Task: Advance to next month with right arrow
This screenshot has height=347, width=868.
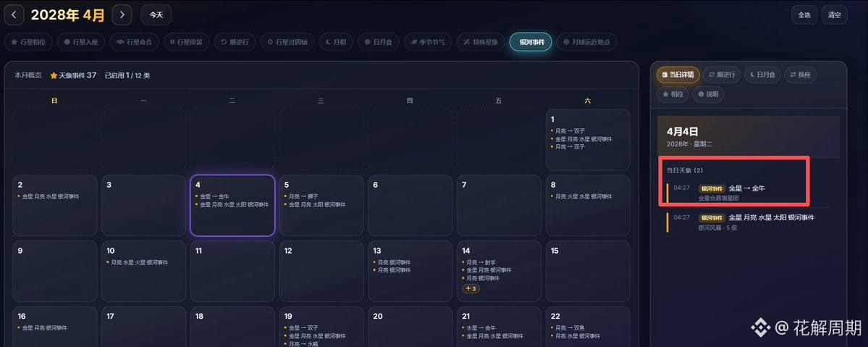Action: (122, 15)
